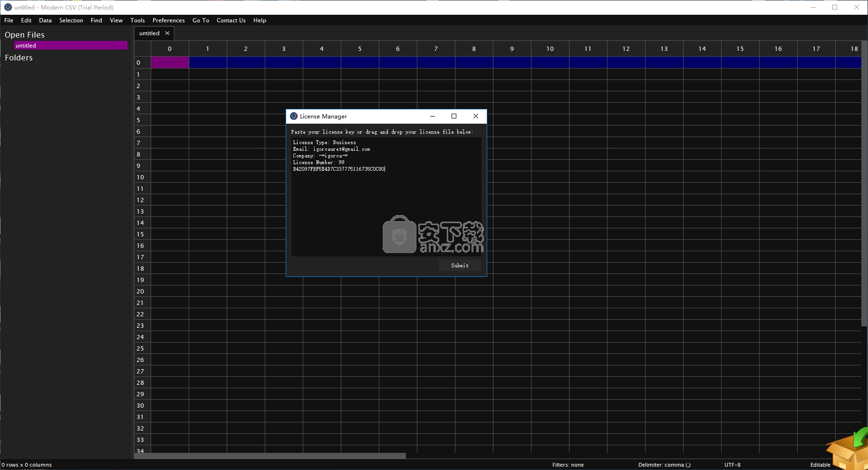Screen dimensions: 868x470
Task: Click inside the license key text area
Action: 386,197
